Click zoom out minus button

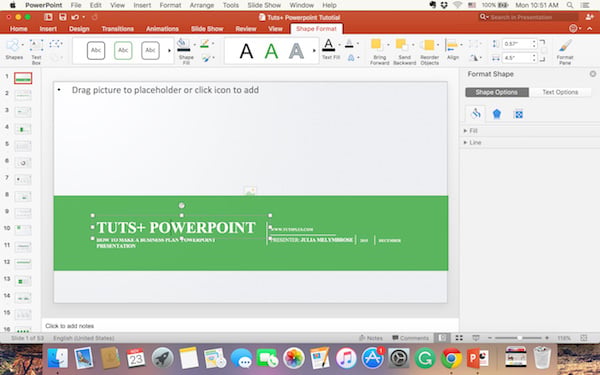pos(490,338)
